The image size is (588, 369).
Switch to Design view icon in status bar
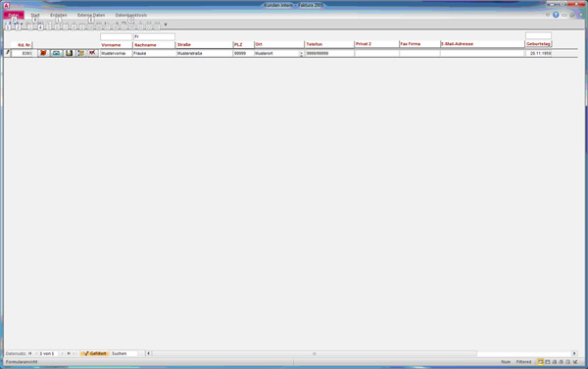[x=575, y=362]
